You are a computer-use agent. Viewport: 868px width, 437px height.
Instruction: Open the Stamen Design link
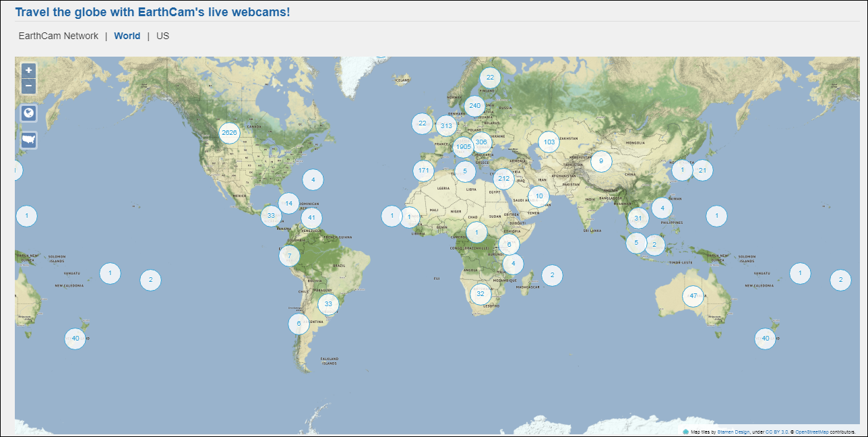click(x=733, y=432)
